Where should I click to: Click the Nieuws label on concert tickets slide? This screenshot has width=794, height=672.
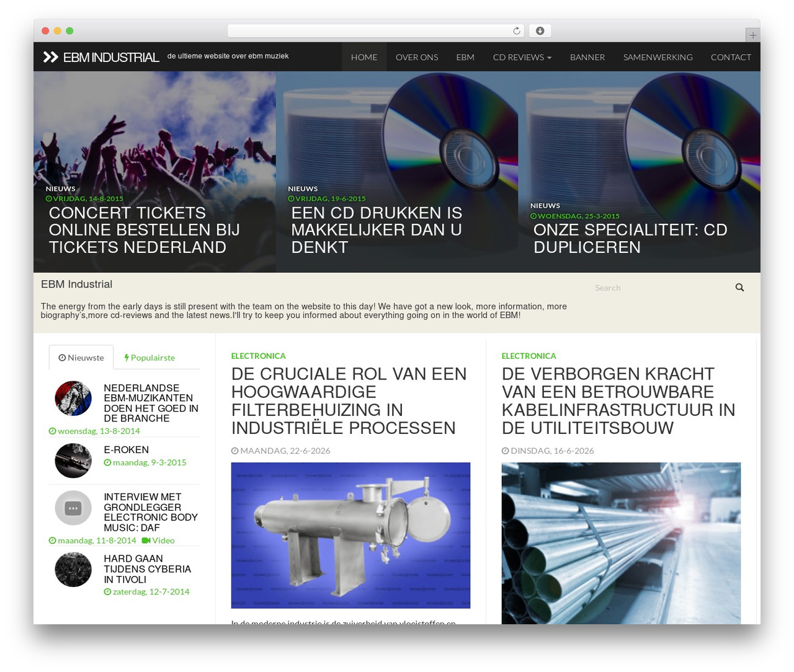(60, 188)
